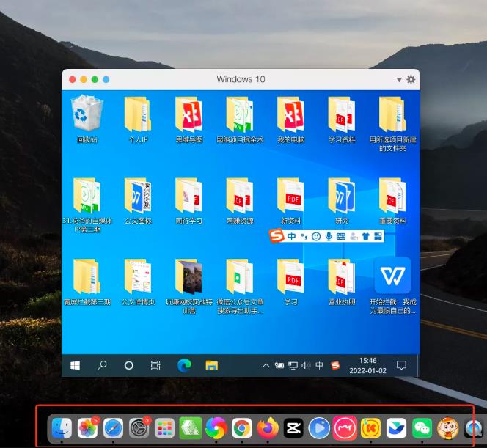
Task: Expand the hidden system tray icons chevron
Action: 266,365
